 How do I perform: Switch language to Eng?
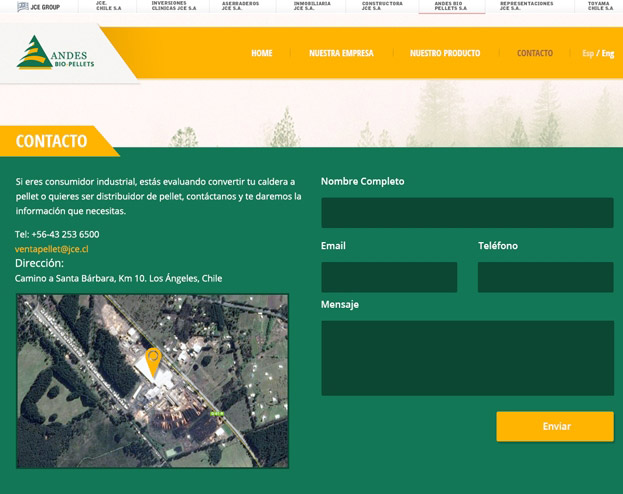(608, 53)
